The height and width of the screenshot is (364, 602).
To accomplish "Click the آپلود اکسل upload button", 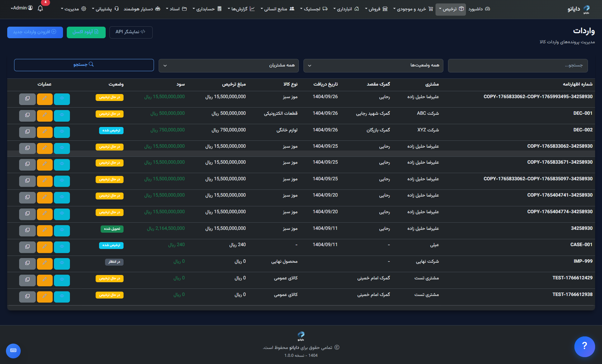I will click(x=86, y=32).
